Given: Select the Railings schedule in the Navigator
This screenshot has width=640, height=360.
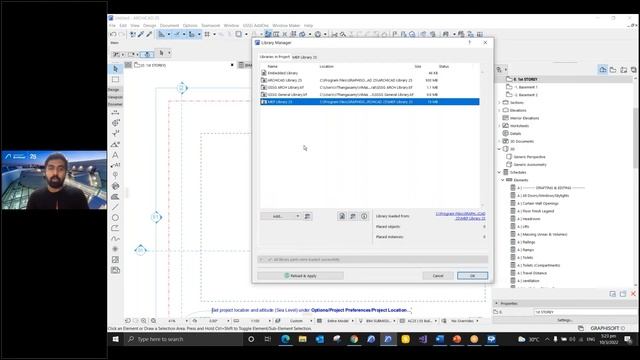Looking at the screenshot, I should [x=526, y=242].
